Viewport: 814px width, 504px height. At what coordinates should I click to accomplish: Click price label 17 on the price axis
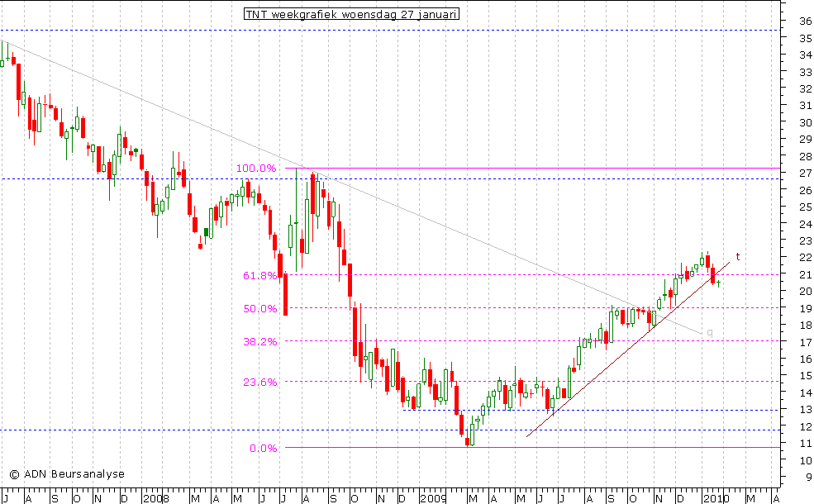[806, 343]
